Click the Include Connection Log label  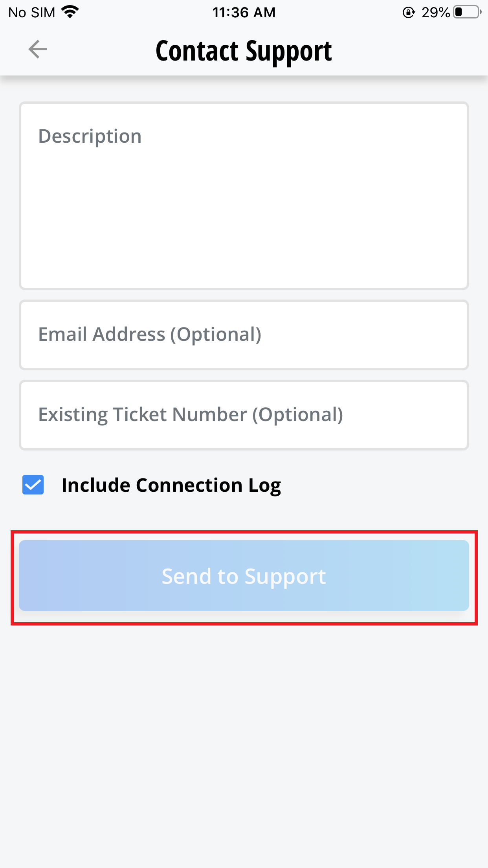pos(171,485)
